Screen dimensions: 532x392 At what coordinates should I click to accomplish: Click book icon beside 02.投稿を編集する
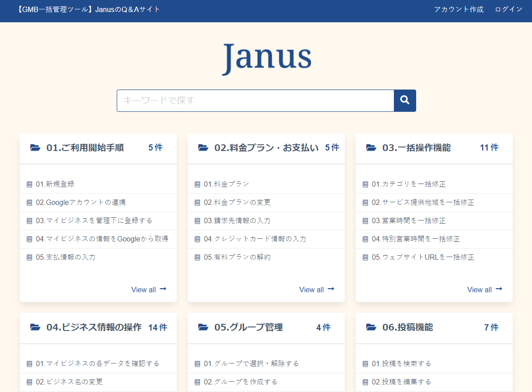click(365, 383)
